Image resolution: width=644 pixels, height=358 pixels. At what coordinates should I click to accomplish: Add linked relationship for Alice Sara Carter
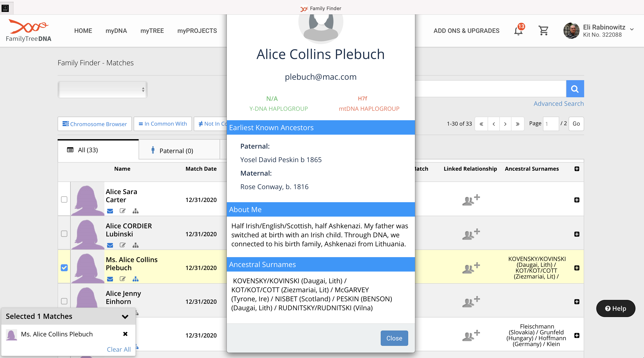[x=471, y=200]
